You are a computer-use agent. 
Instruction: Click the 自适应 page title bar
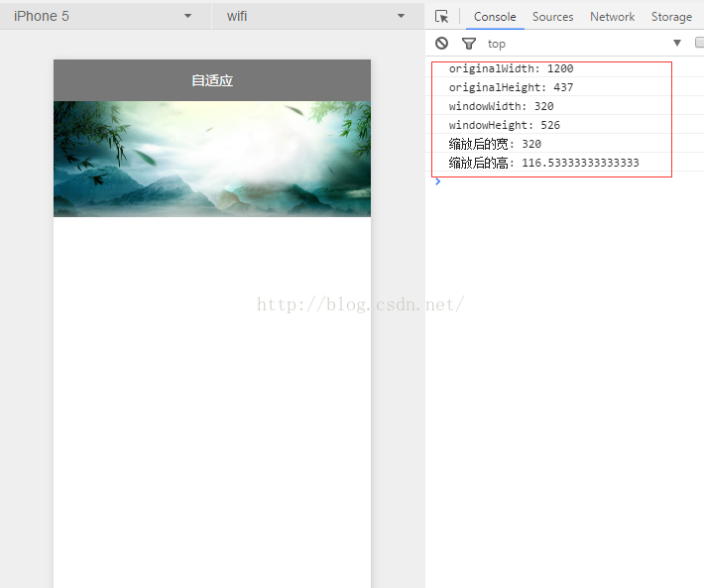click(212, 80)
